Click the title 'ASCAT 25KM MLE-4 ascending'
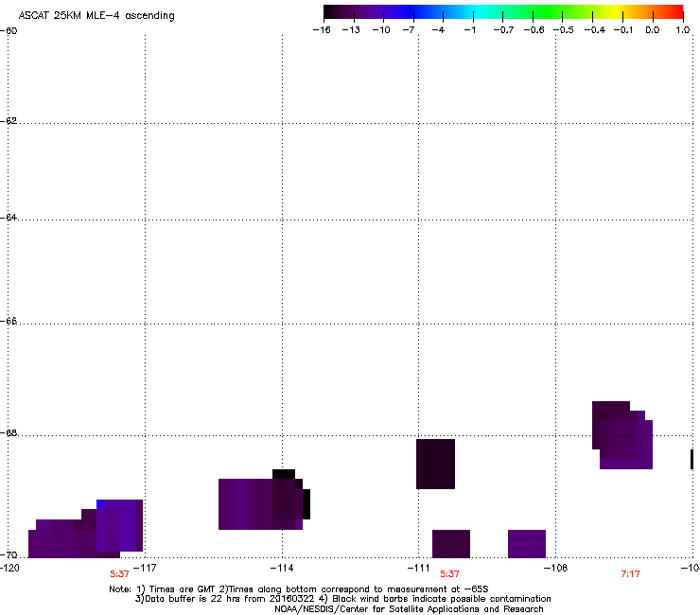700x615 pixels. (96, 15)
